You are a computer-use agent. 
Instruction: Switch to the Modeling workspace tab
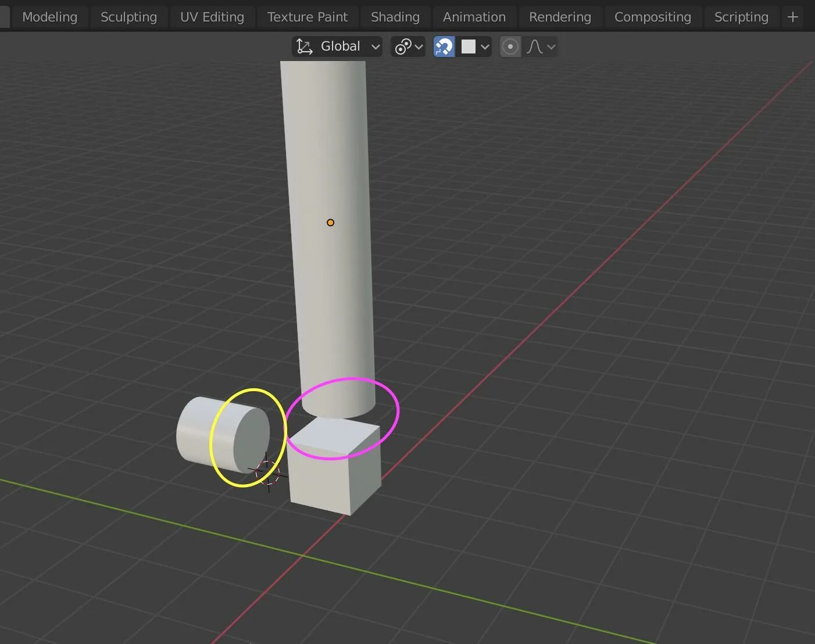[x=49, y=17]
